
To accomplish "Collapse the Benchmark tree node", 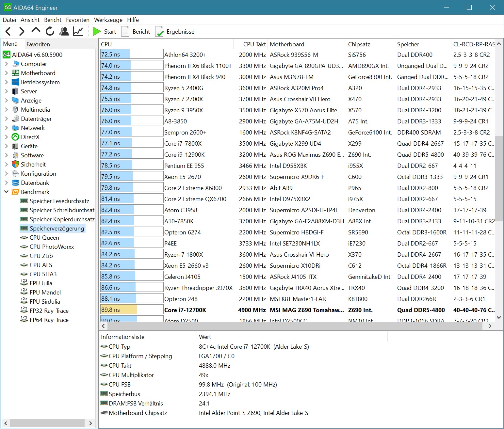I will [6, 192].
